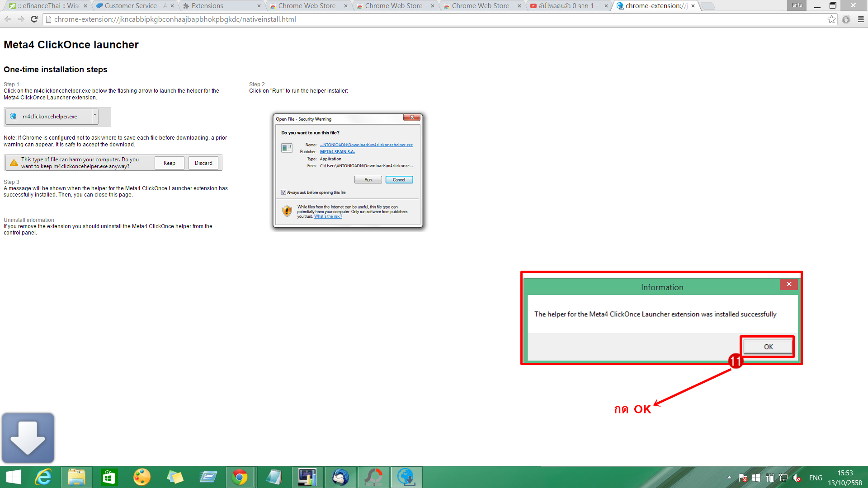Open the Action Center flag icon
This screenshot has width=868, height=488.
[x=743, y=478]
